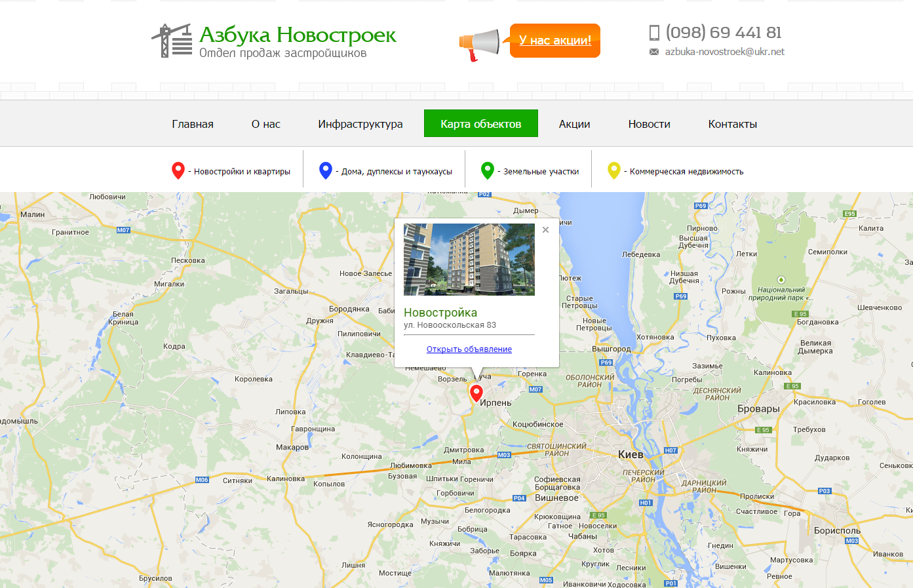Click the Гнедин label on the map
The image size is (913, 588).
721,545
